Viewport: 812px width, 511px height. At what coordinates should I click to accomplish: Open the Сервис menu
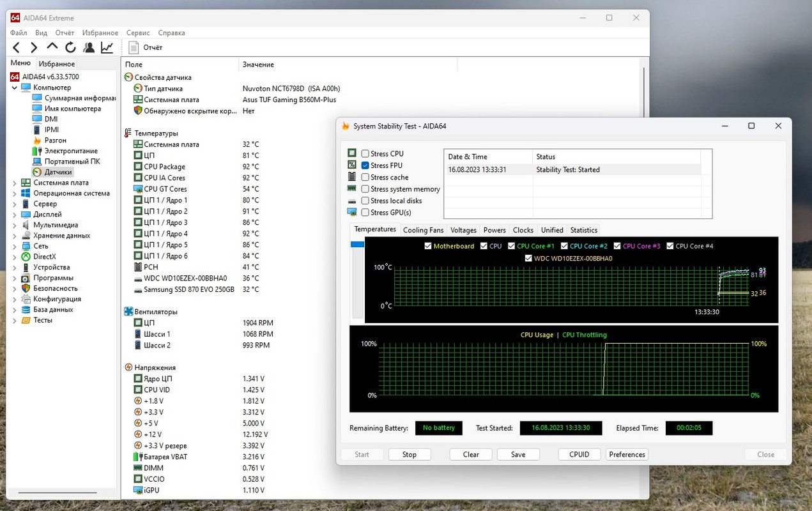138,33
